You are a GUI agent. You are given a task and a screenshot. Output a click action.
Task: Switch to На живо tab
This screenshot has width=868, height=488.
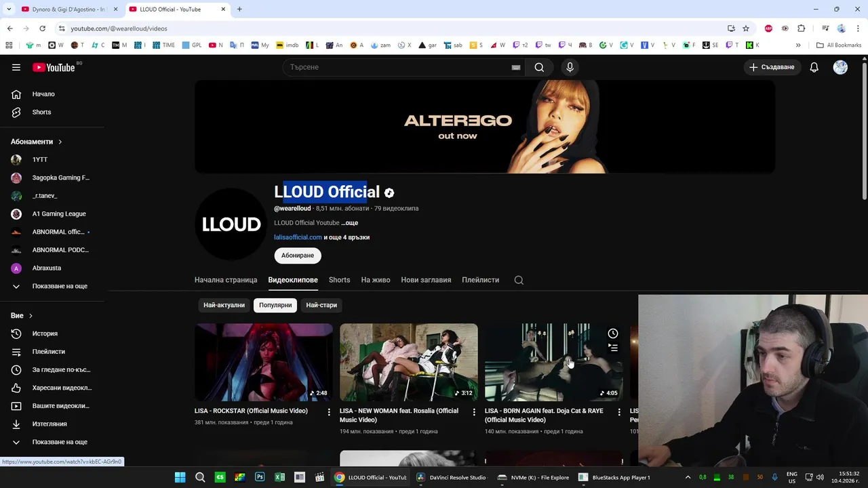[376, 280]
